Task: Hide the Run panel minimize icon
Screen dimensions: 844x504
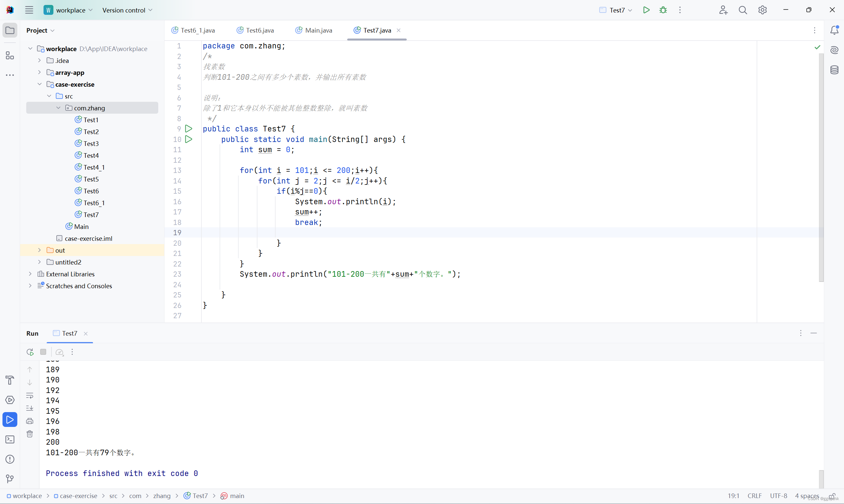Action: click(813, 333)
